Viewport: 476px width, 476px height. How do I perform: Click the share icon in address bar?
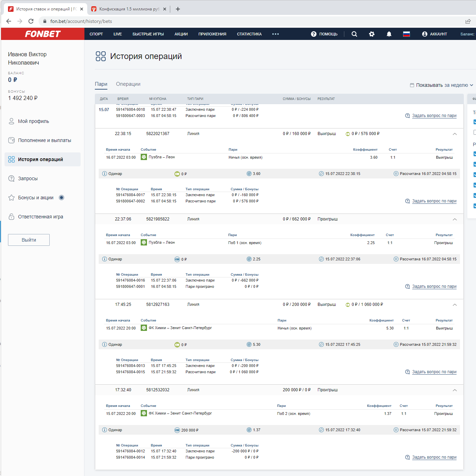coord(468,21)
